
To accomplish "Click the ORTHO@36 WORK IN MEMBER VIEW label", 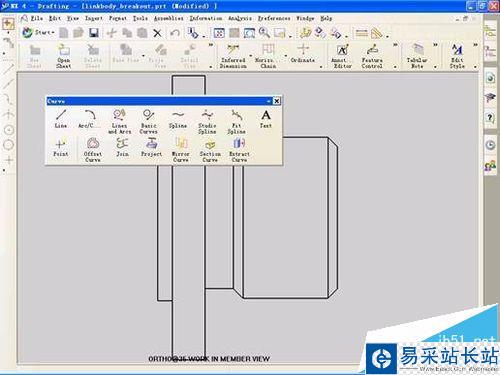I will [209, 359].
